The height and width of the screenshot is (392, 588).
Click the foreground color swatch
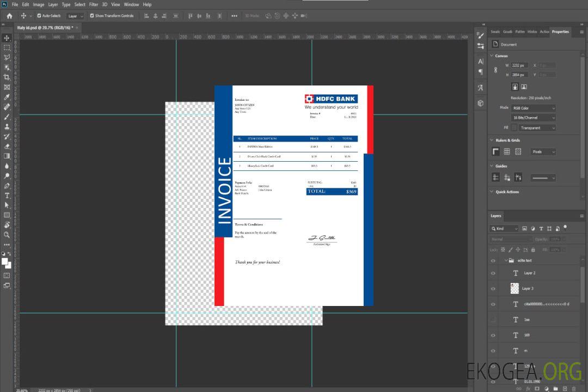[5, 262]
